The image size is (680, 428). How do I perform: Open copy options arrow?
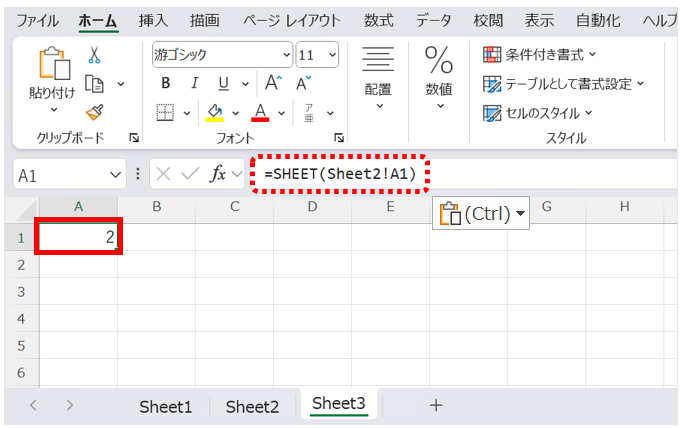pyautogui.click(x=121, y=84)
